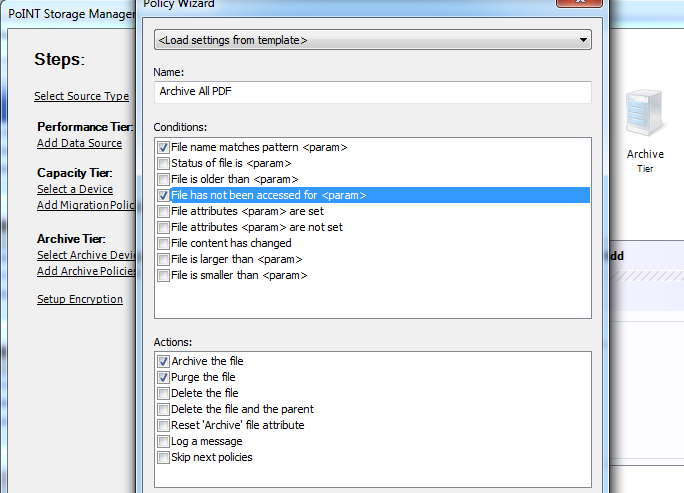Click the policy Name input field
The width and height of the screenshot is (684, 493).
tap(372, 92)
